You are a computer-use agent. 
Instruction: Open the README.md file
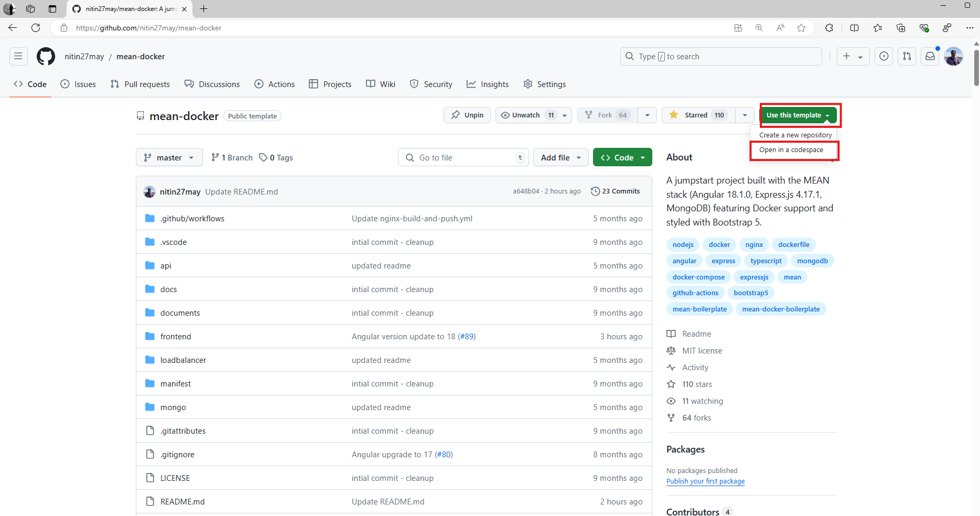[x=182, y=502]
